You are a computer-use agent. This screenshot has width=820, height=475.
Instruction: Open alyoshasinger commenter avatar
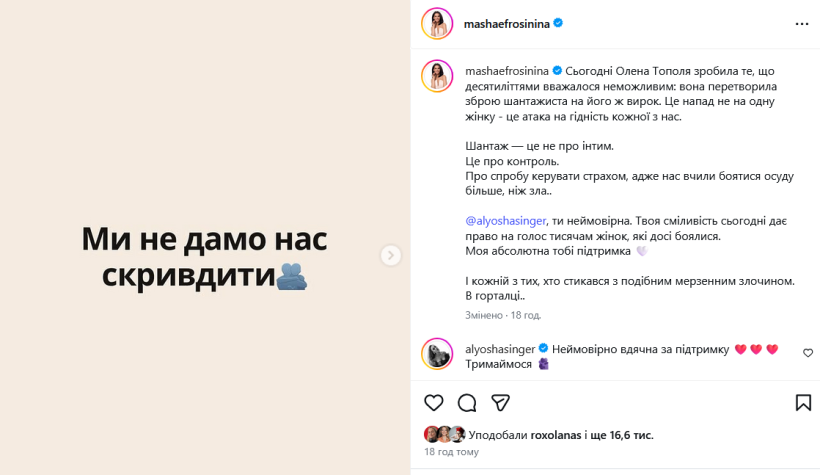[x=437, y=354]
